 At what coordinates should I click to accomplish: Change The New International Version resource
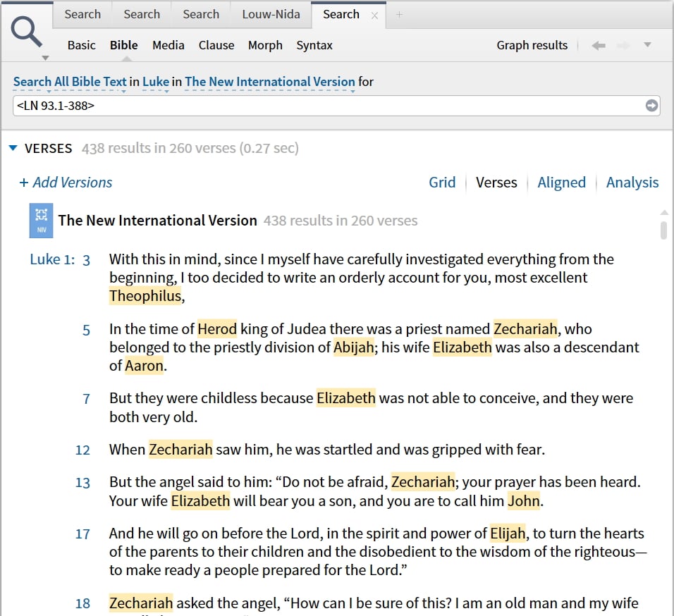(270, 82)
